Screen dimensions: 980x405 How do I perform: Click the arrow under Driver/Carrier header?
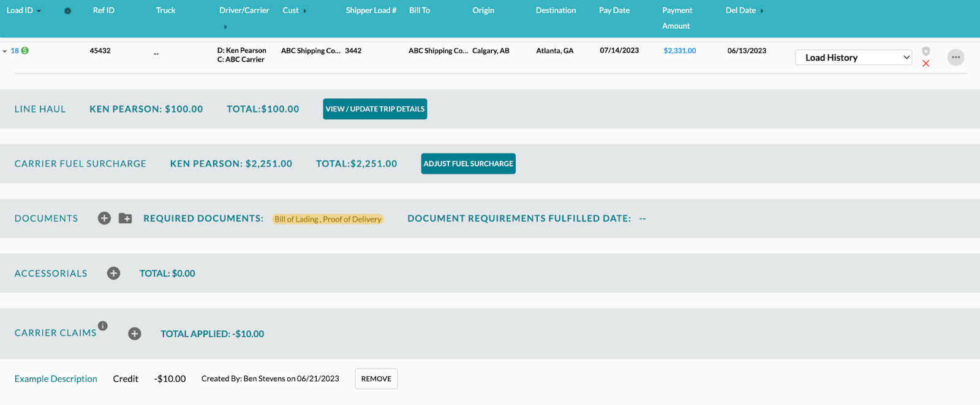(x=225, y=27)
